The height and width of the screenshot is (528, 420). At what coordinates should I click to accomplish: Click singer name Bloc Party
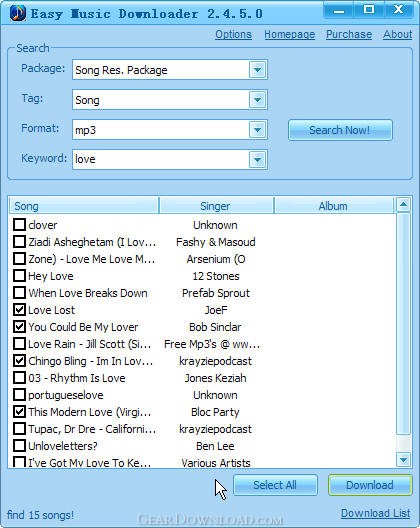(x=215, y=412)
